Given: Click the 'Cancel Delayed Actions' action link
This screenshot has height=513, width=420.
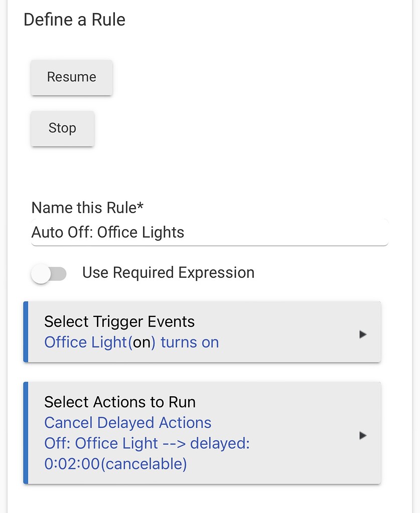Looking at the screenshot, I should (x=127, y=423).
